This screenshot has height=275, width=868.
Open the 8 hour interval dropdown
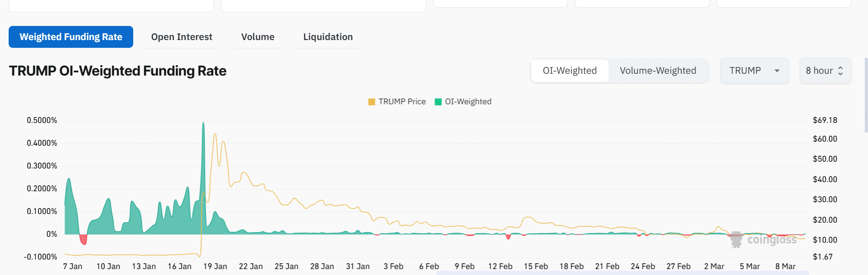click(x=824, y=71)
